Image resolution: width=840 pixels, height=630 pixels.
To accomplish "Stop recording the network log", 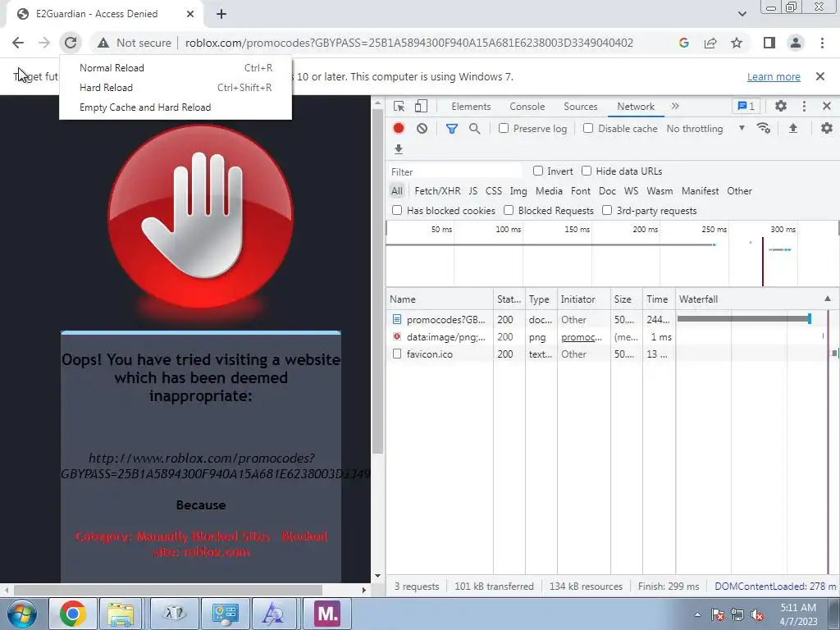I will click(x=399, y=128).
